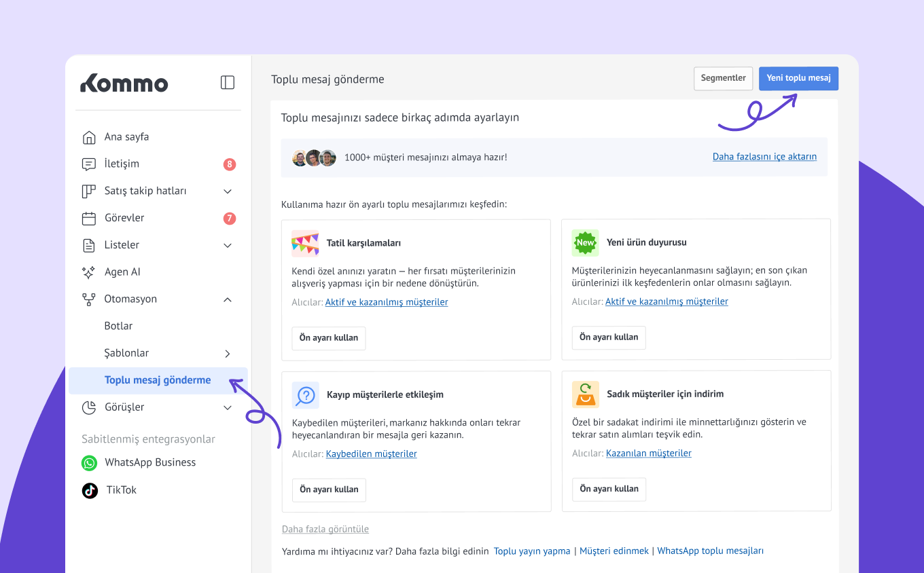Open the Segmentler button
This screenshot has height=573, width=924.
(x=723, y=78)
